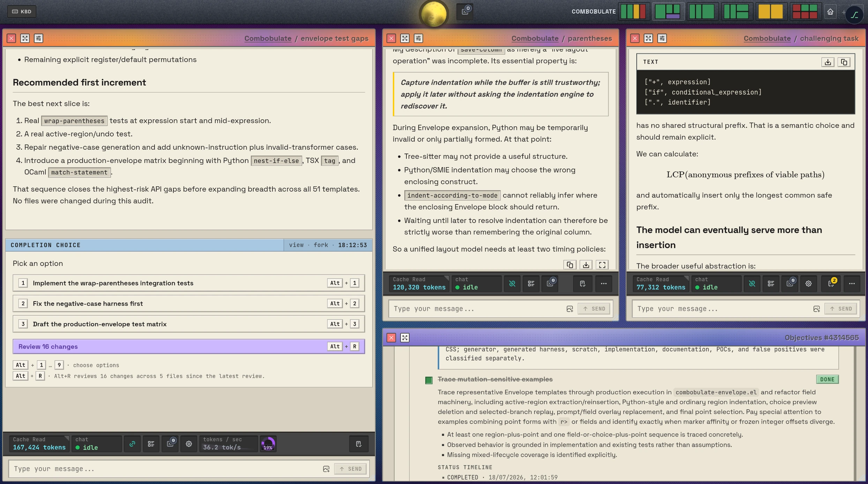Viewport: 868px width, 484px height.
Task: Expand the parentheses message to full view
Action: click(x=602, y=265)
